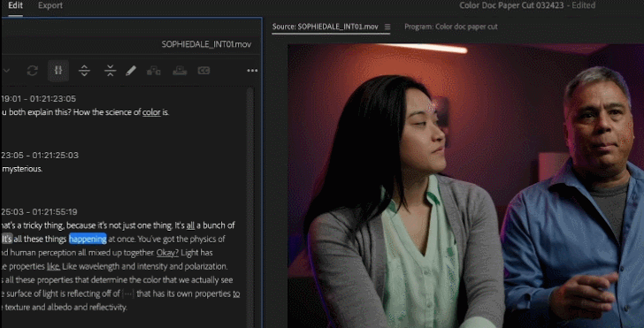The width and height of the screenshot is (644, 328).
Task: Click the underlined "all" before "a bunch of"
Action: (190, 225)
